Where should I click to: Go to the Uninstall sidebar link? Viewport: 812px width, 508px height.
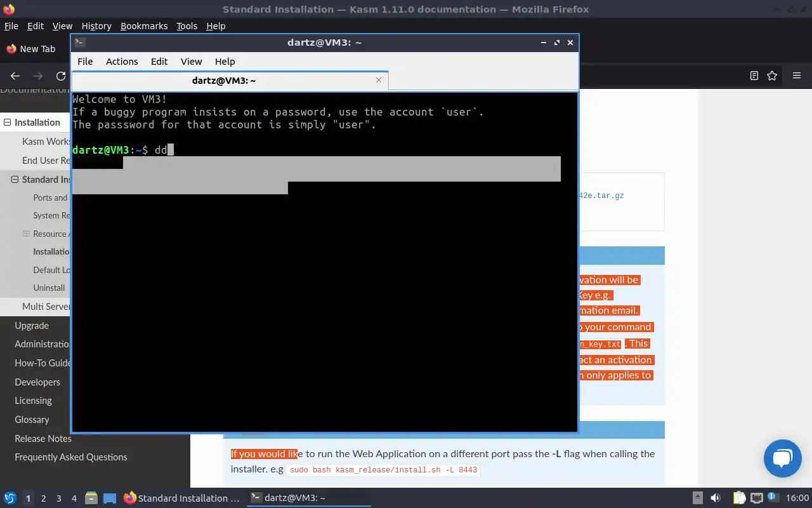pyautogui.click(x=49, y=288)
